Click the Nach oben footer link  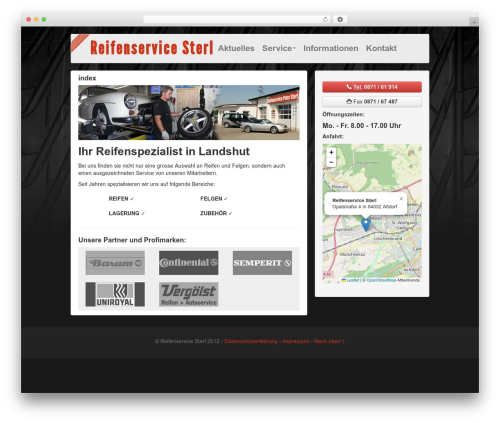coord(329,341)
